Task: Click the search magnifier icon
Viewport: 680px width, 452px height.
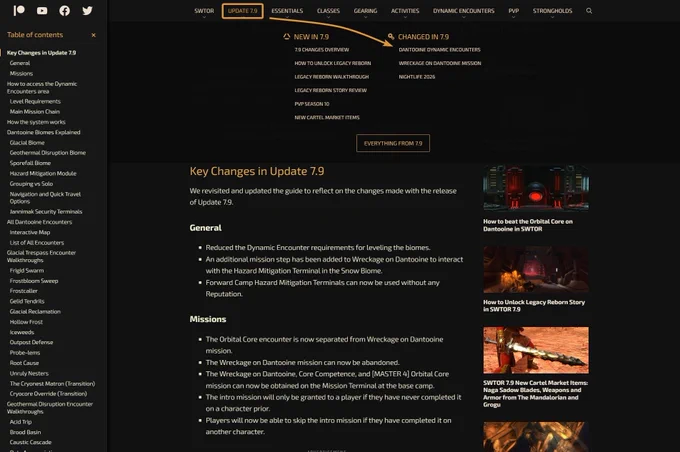Action: pyautogui.click(x=589, y=11)
